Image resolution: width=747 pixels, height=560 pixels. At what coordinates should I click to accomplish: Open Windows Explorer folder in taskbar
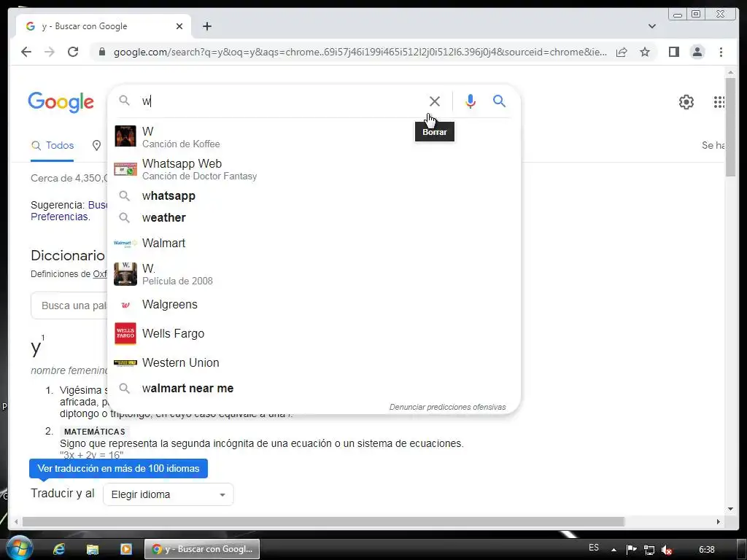point(93,549)
